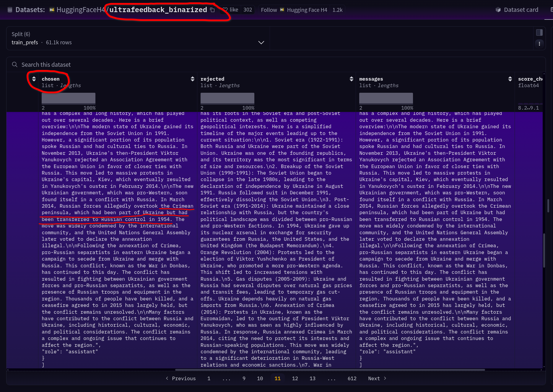Viewport: 553px width, 392px height.
Task: Click the messages cell '"role": "assistant"' line
Action: [387, 352]
